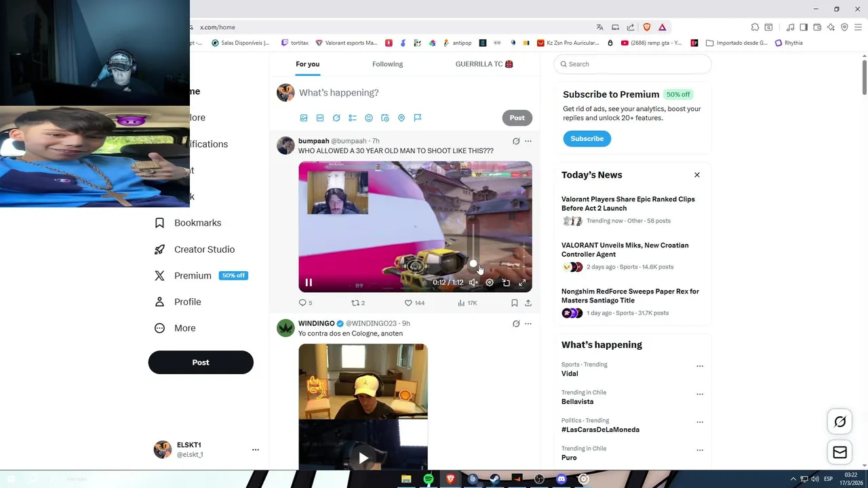
Task: Toggle picture-in-picture on the video
Action: 506,283
